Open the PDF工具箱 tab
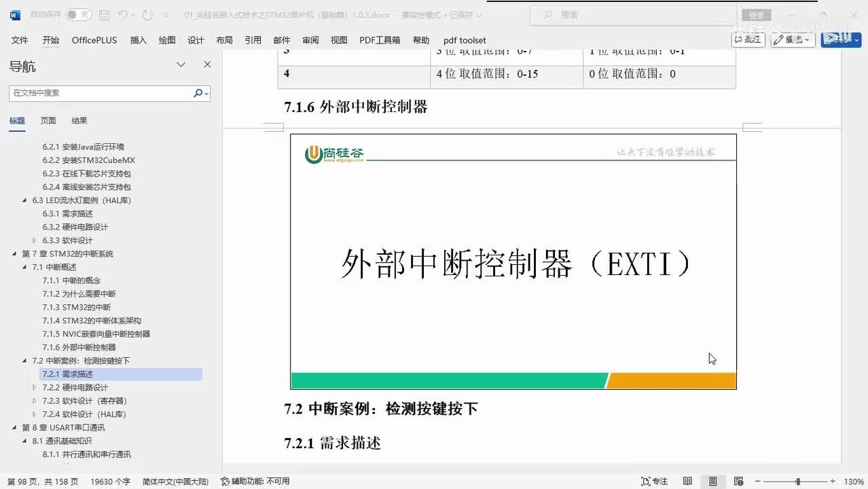868x489 pixels. [x=380, y=40]
